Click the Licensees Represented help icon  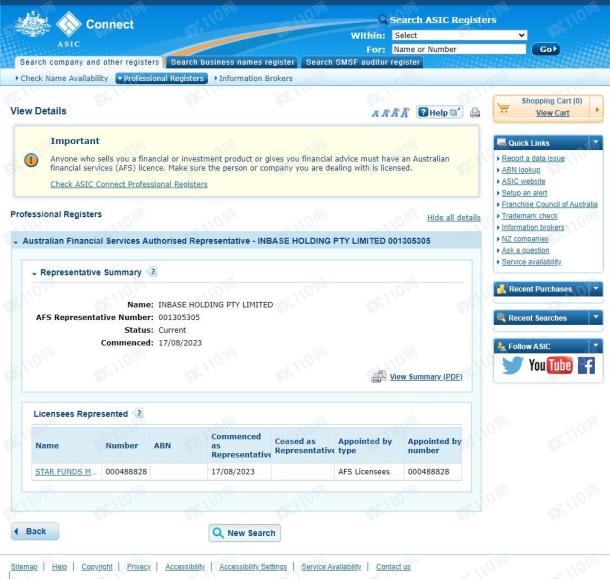point(139,413)
